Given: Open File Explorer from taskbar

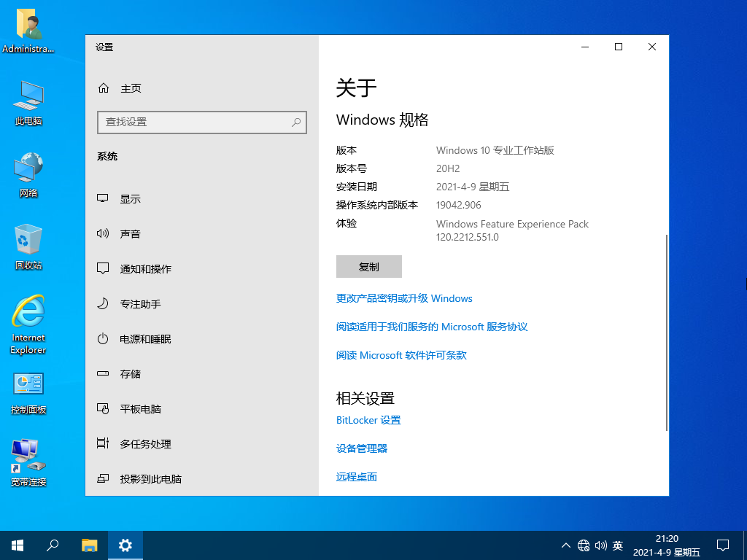Looking at the screenshot, I should [x=89, y=545].
